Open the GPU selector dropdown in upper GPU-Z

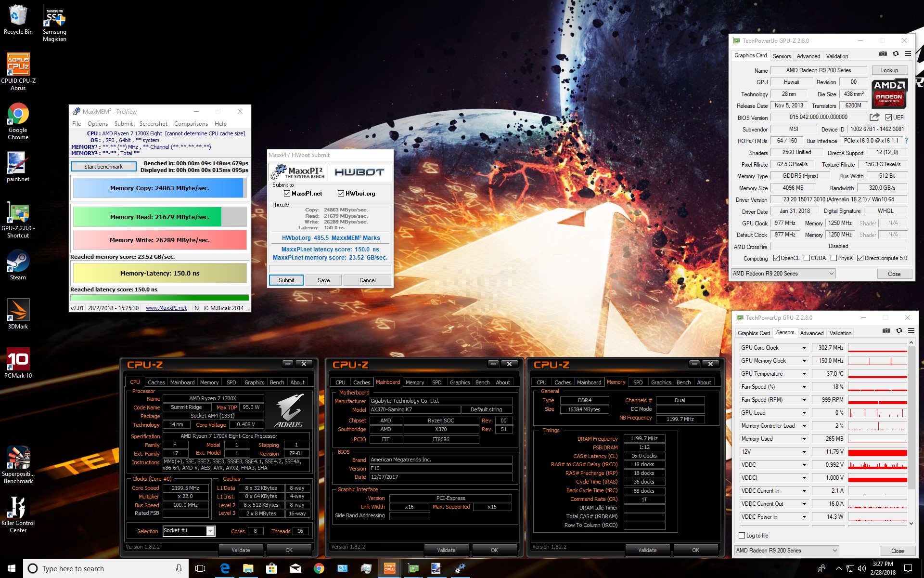783,274
